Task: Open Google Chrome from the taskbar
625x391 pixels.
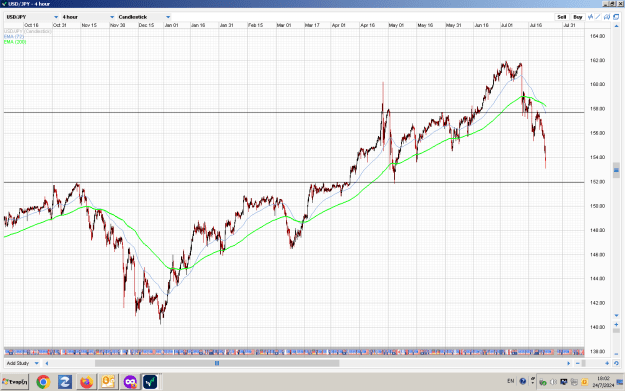Action: coord(43,382)
